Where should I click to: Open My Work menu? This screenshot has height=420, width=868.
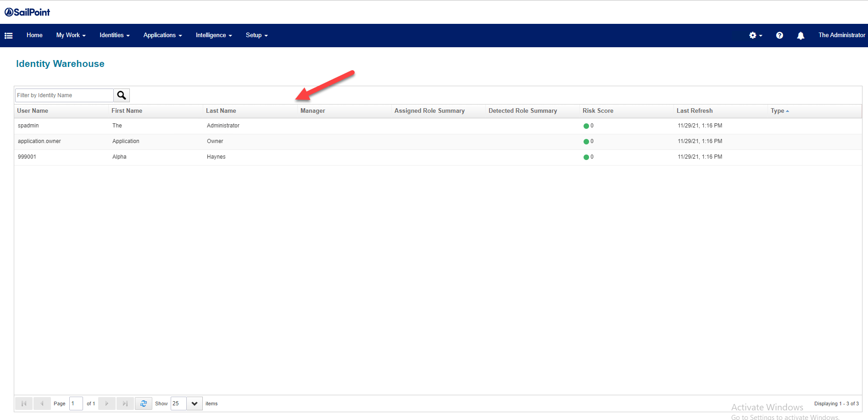pyautogui.click(x=71, y=35)
